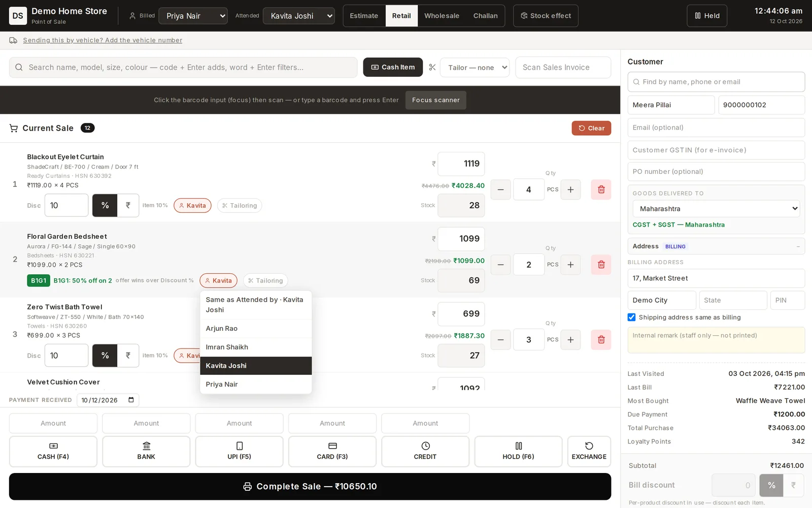Viewport: 812px width, 508px height.
Task: Switch curtain discount to rupee mode
Action: point(128,205)
